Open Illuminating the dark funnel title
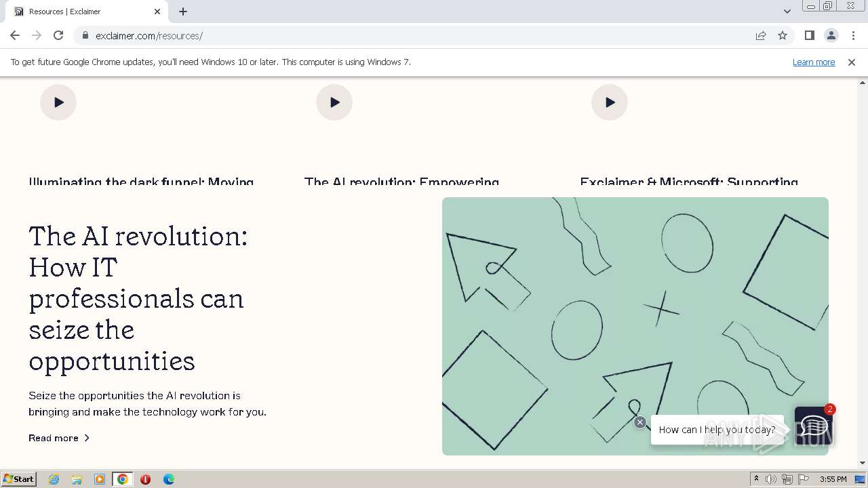 (141, 181)
